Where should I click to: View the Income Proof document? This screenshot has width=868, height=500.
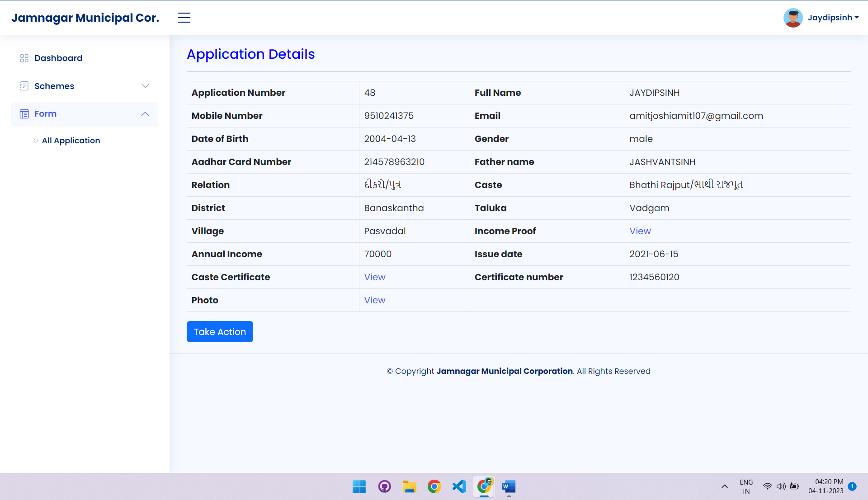[640, 231]
